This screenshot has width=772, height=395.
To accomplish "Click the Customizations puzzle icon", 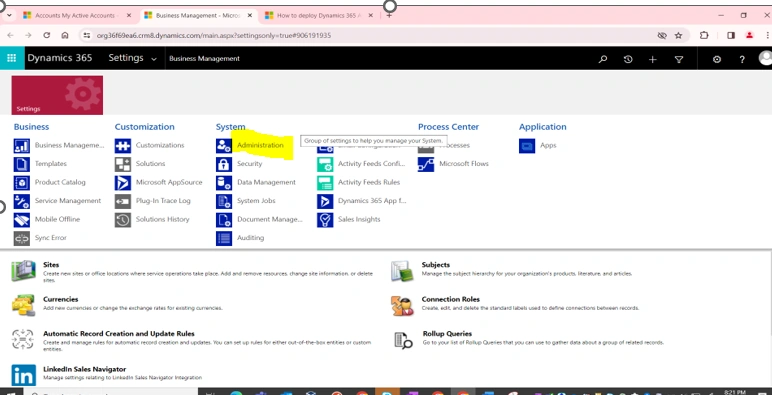I will [123, 146].
